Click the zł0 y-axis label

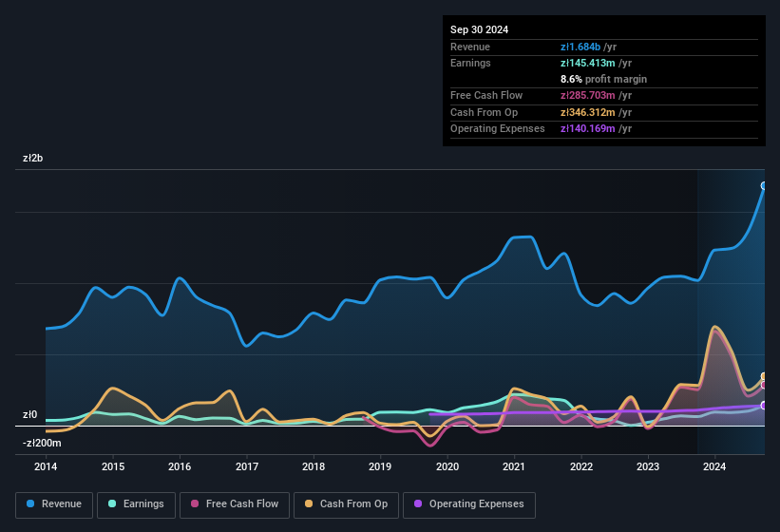[x=29, y=414]
